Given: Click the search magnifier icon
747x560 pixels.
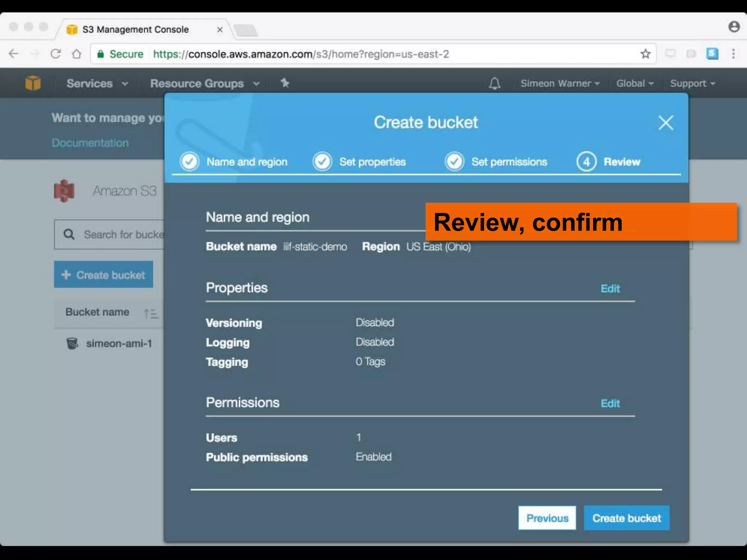Looking at the screenshot, I should pyautogui.click(x=69, y=234).
